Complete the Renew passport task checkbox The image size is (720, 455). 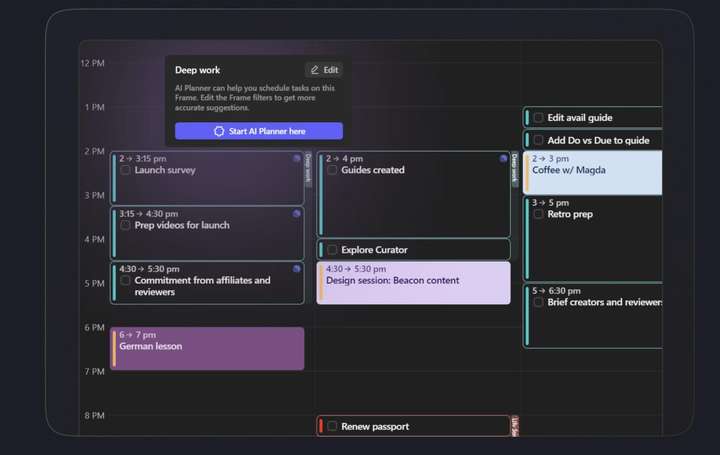[332, 426]
